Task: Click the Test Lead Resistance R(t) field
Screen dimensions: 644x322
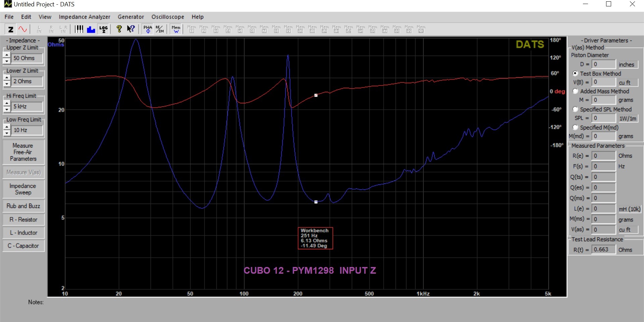Action: click(603, 249)
